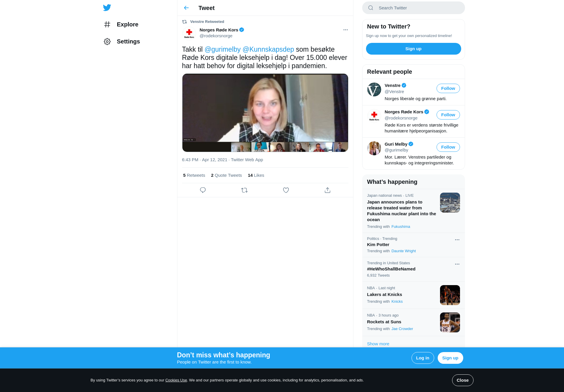Open Lakers at Knicks trend title
The height and width of the screenshot is (392, 564).
click(x=384, y=295)
